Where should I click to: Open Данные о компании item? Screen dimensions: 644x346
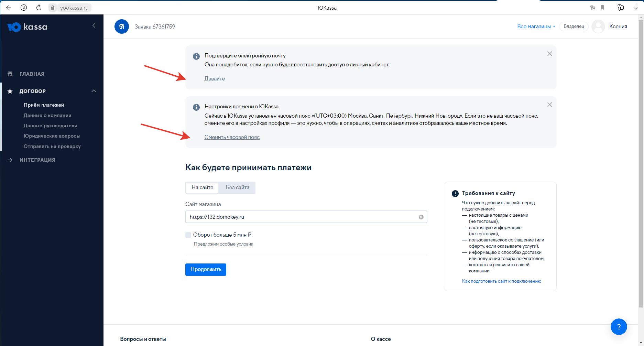coord(47,115)
